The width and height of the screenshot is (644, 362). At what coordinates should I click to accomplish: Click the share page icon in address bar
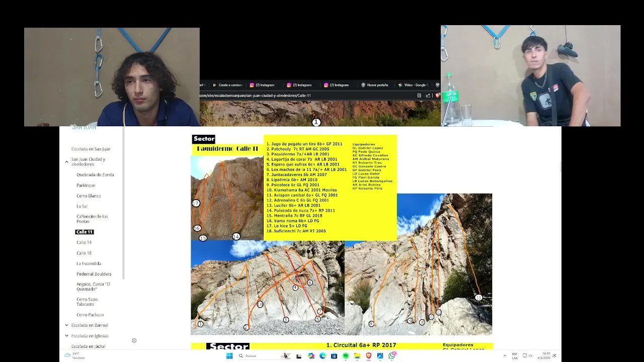coord(428,96)
